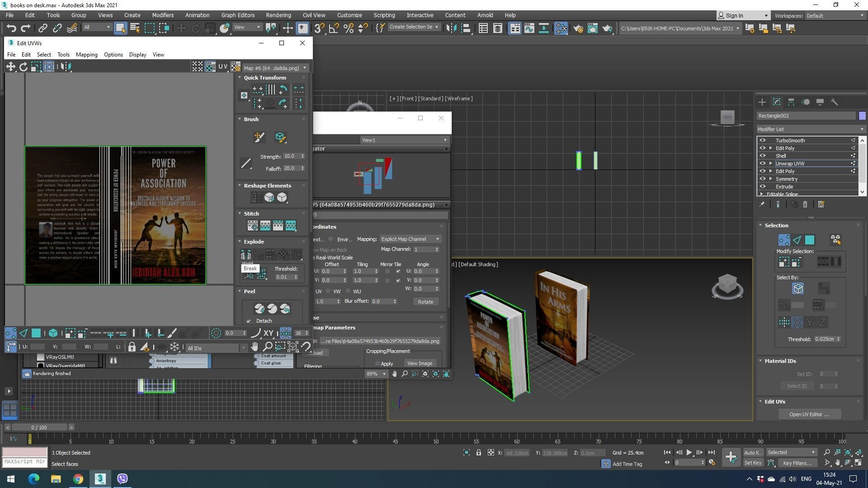The image size is (868, 488).
Task: Click the Freeform Mode tool in Edit UVWs
Action: 49,67
